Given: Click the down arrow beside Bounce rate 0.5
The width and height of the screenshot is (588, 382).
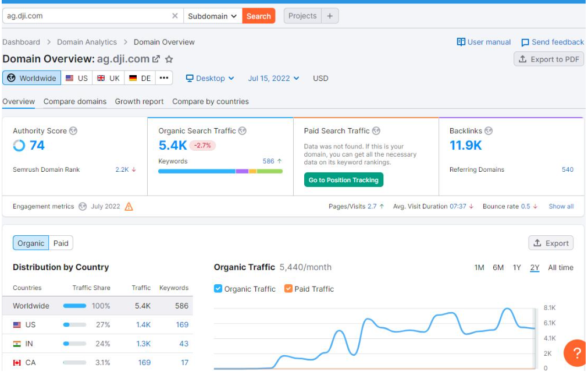Looking at the screenshot, I should click(535, 206).
